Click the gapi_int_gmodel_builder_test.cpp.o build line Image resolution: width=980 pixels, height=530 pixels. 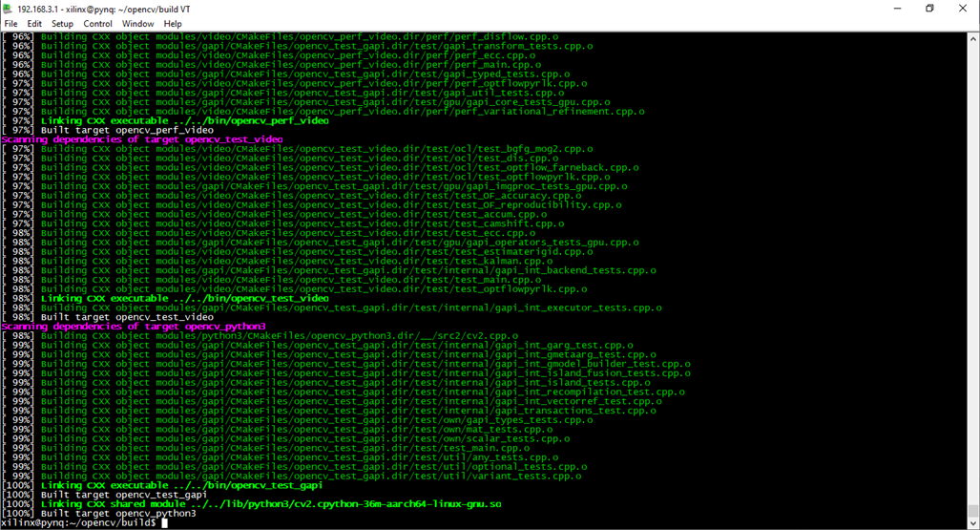(x=346, y=364)
